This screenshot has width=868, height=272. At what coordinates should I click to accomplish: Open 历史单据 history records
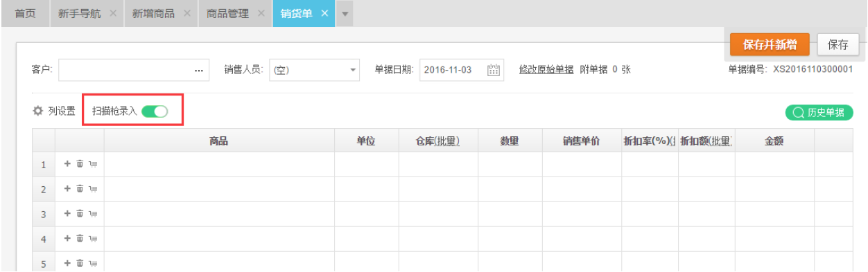click(x=819, y=112)
